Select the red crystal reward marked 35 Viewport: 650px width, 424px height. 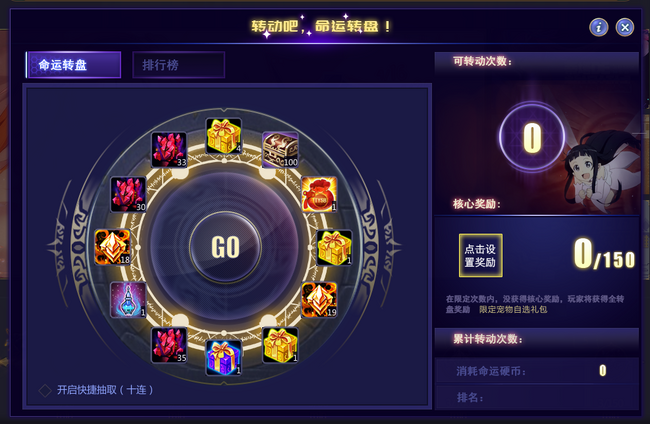point(169,345)
